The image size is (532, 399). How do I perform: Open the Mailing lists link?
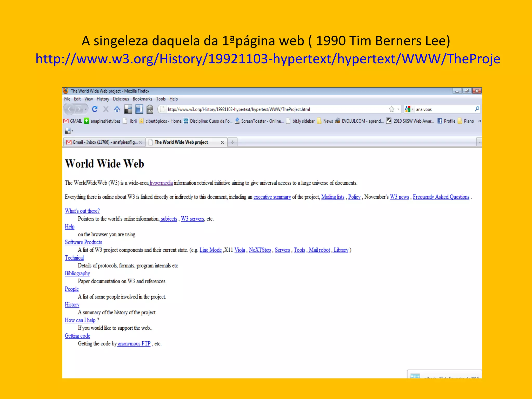tap(333, 197)
